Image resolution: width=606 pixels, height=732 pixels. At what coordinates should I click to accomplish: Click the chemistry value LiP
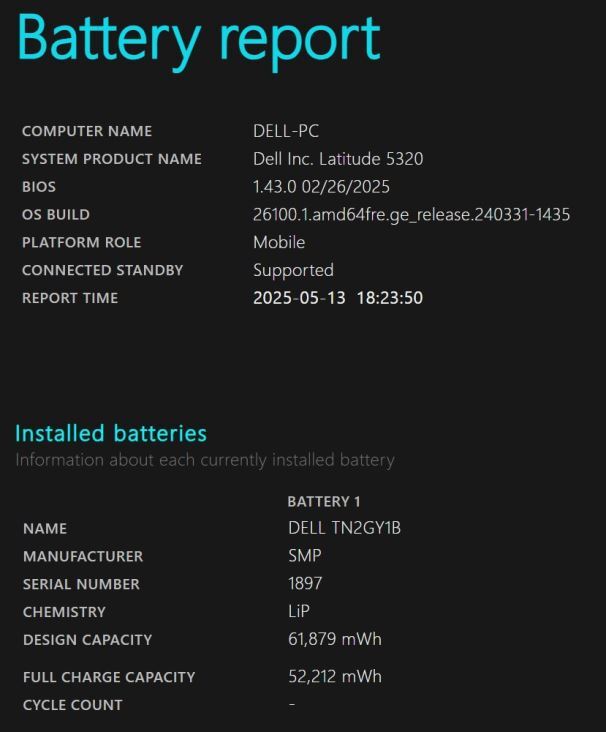(299, 612)
